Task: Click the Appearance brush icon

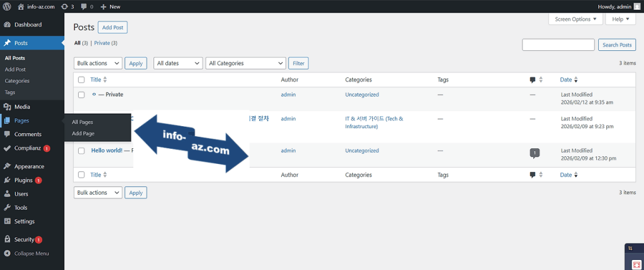Action: pyautogui.click(x=7, y=166)
